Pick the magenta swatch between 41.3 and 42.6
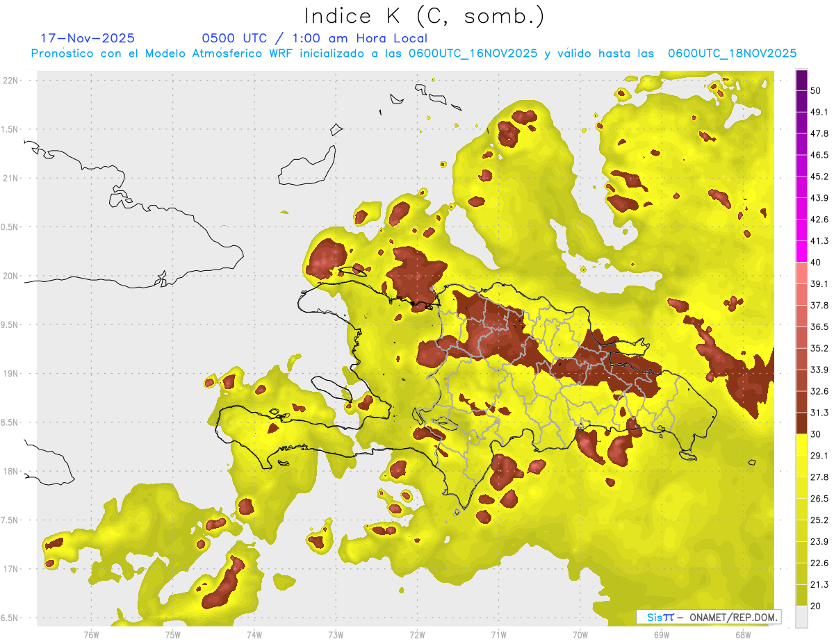Image resolution: width=834 pixels, height=644 pixels. (x=801, y=231)
